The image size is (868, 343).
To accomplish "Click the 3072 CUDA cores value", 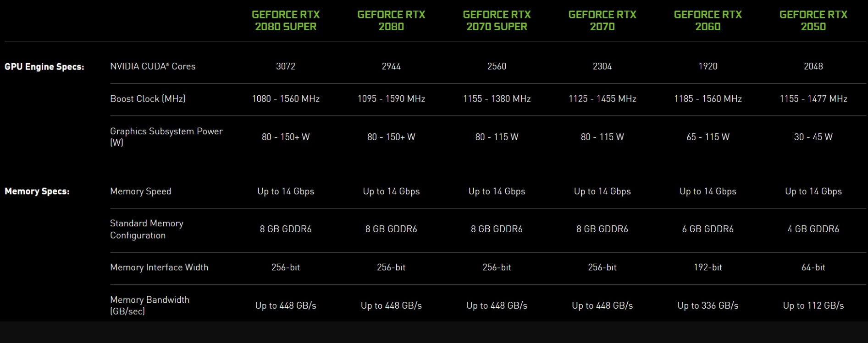I will [286, 66].
